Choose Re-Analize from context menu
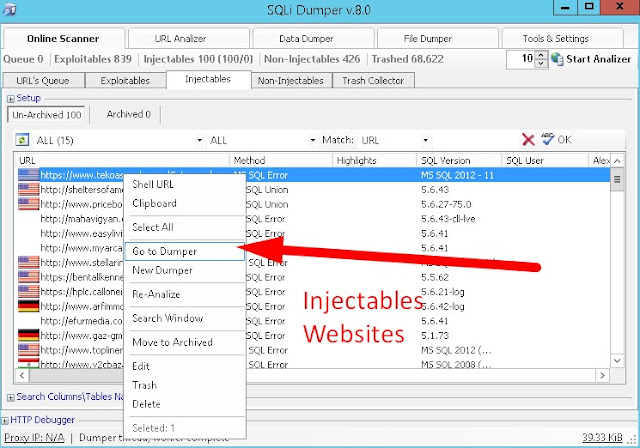640x448 pixels. pyautogui.click(x=184, y=294)
